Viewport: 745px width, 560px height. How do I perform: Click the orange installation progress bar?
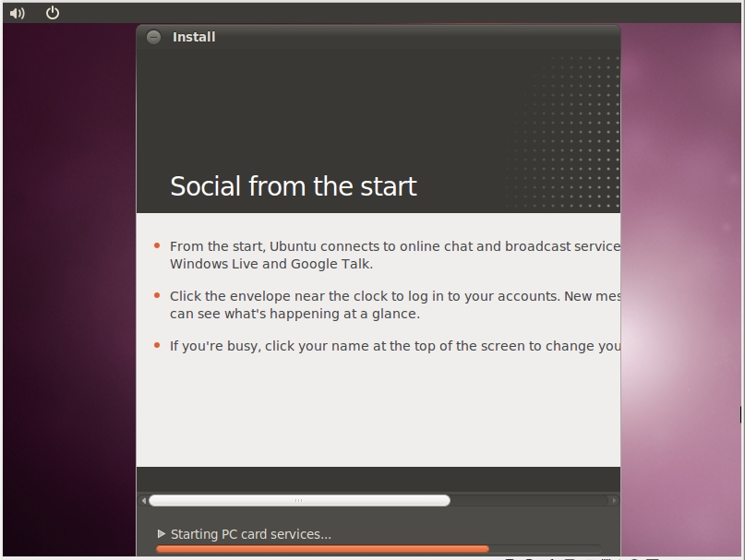click(379, 549)
